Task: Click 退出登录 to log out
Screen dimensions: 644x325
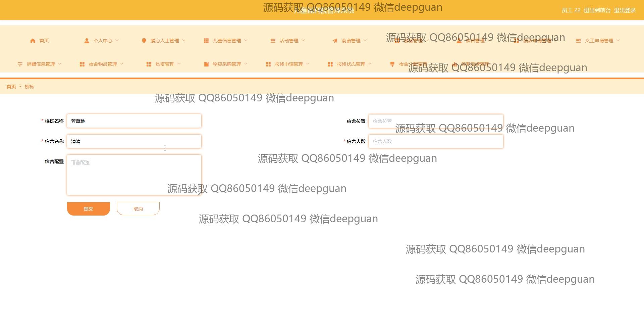Action: click(x=625, y=10)
